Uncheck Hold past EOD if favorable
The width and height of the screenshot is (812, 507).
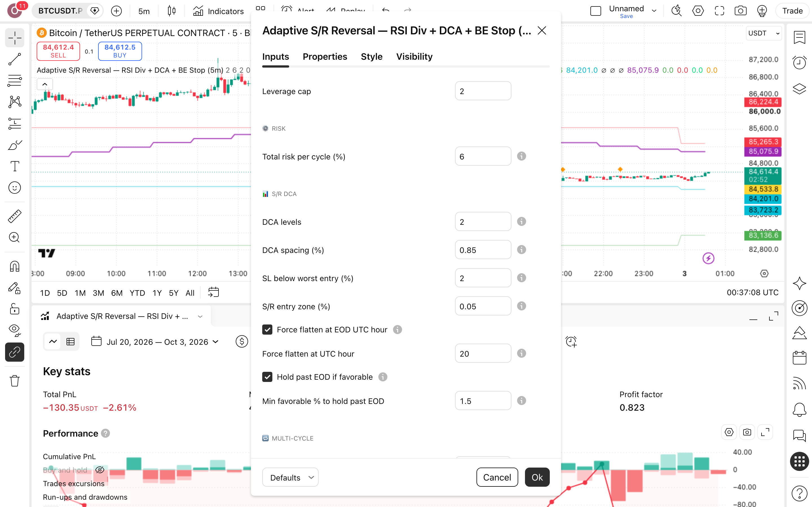pyautogui.click(x=267, y=377)
